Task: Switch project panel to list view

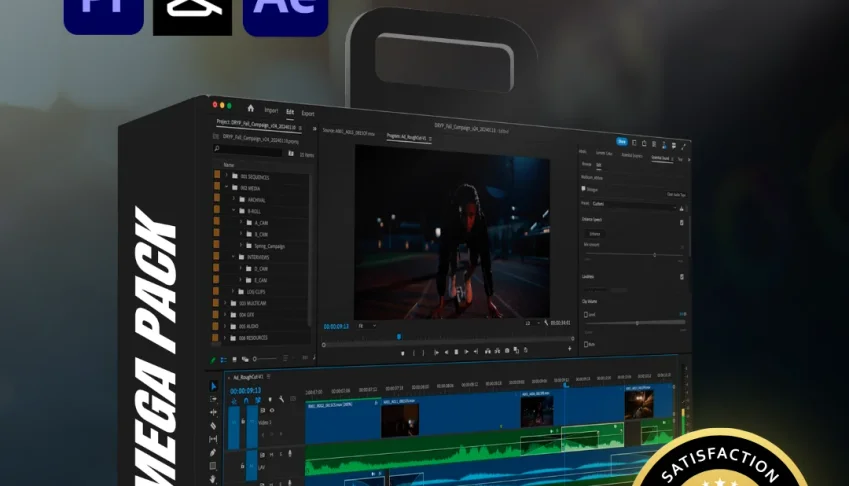Action: 224,359
